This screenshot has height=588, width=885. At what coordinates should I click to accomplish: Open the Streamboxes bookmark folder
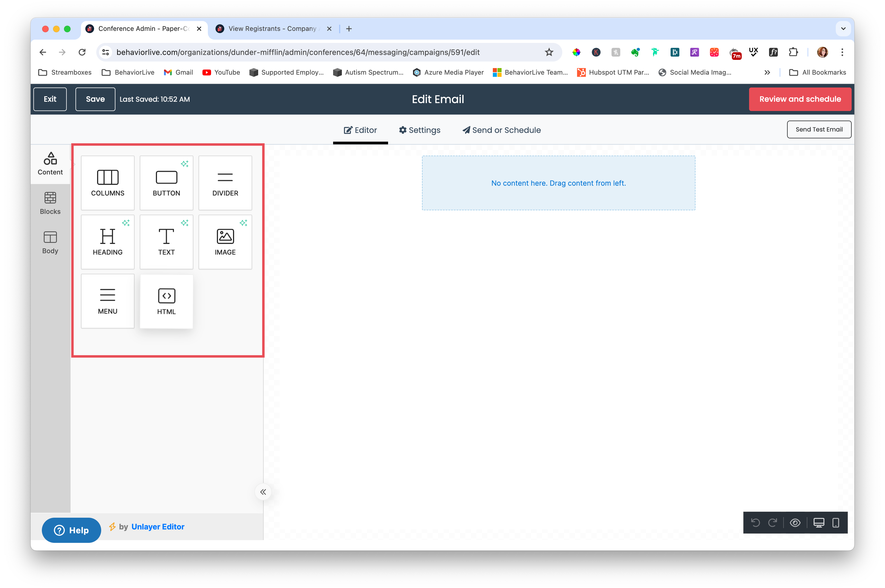click(x=65, y=72)
